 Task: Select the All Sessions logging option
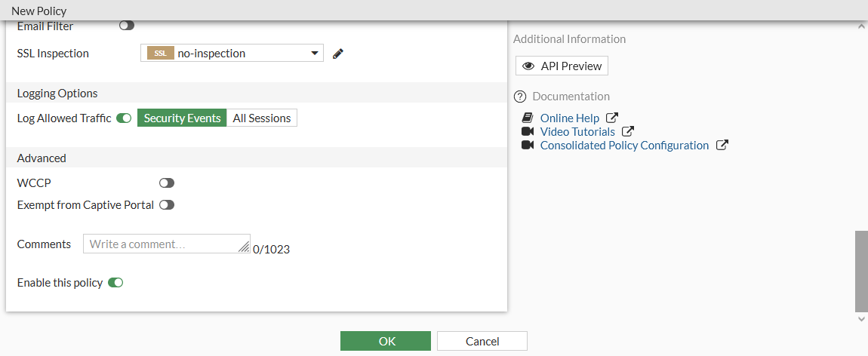tap(262, 118)
